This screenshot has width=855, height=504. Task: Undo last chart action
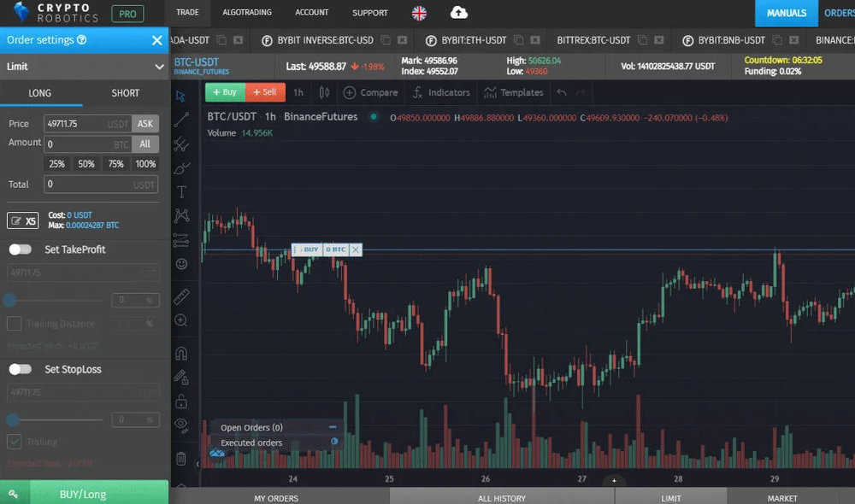[562, 92]
